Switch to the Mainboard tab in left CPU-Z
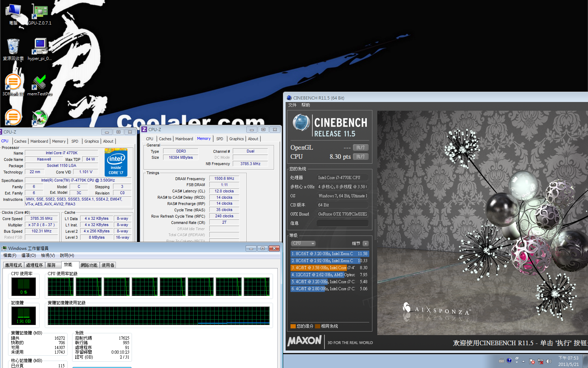The image size is (588, 368). click(39, 141)
